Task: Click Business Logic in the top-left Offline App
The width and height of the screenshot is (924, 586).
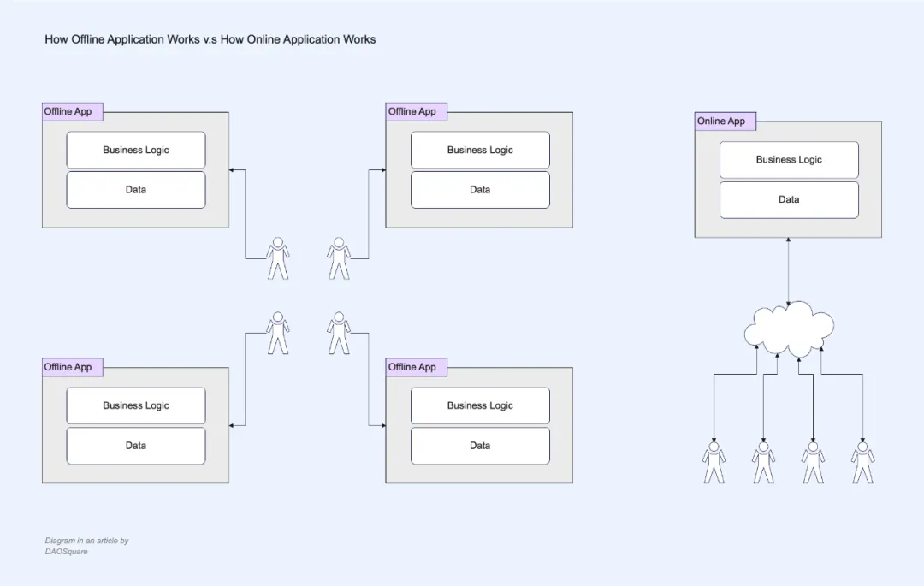Action: (136, 150)
